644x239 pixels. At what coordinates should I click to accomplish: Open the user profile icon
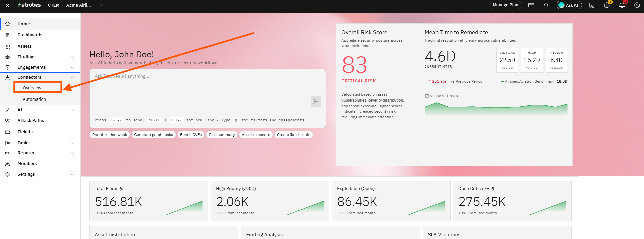[x=637, y=5]
